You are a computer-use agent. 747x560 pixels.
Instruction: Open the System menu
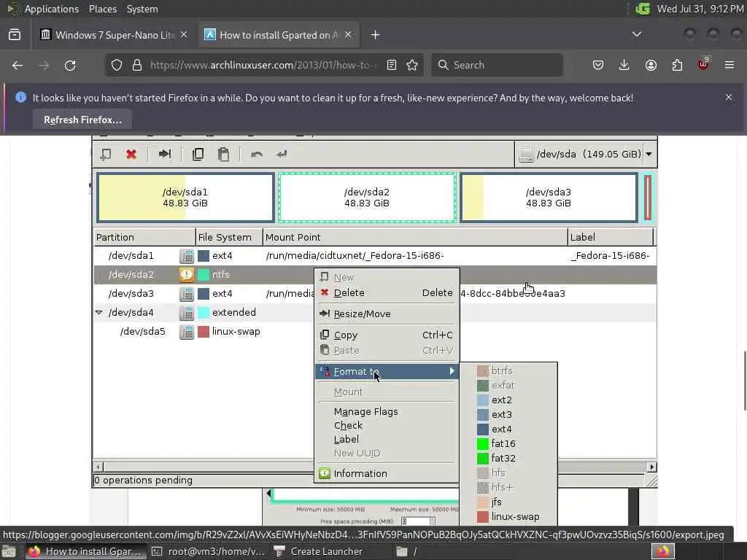tap(142, 9)
